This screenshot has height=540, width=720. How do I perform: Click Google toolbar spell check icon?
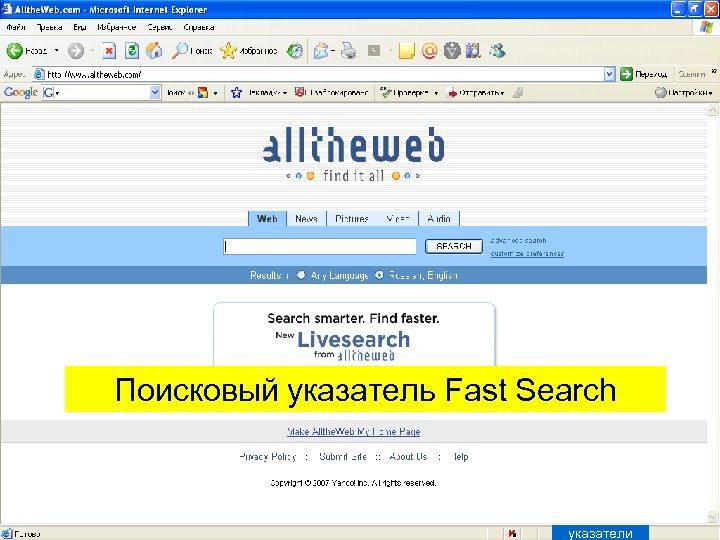[386, 93]
